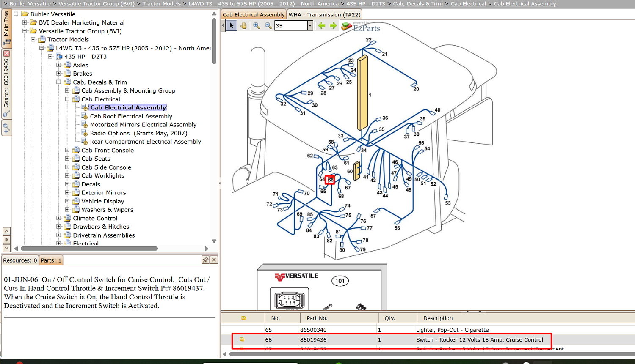This screenshot has width=635, height=364.
Task: Expand the Cab Seats node
Action: click(x=67, y=159)
